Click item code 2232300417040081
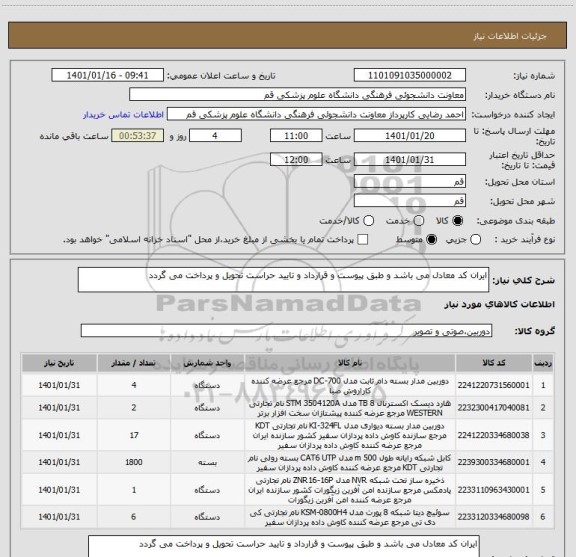 [493, 407]
